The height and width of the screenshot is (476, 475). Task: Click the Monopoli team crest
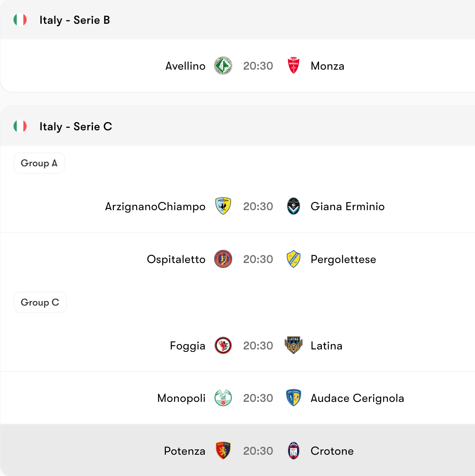point(223,398)
